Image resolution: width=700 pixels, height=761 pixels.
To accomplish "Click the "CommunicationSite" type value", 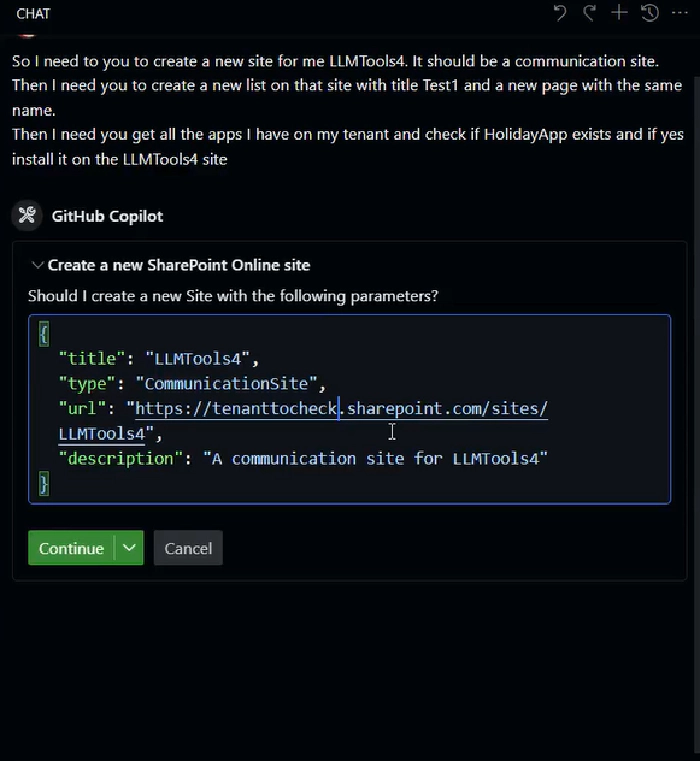I will 231,383.
